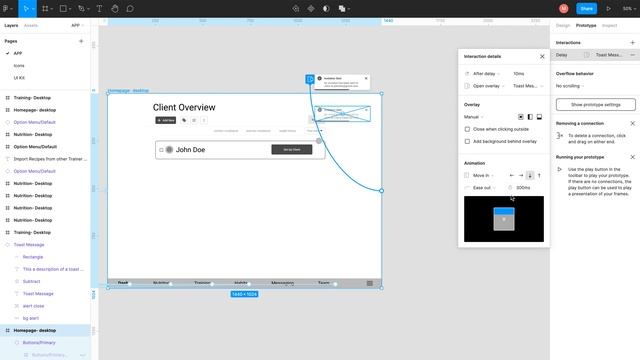Image resolution: width=640 pixels, height=360 pixels.
Task: Dismiss the Removing a connection tip
Action: 632,123
